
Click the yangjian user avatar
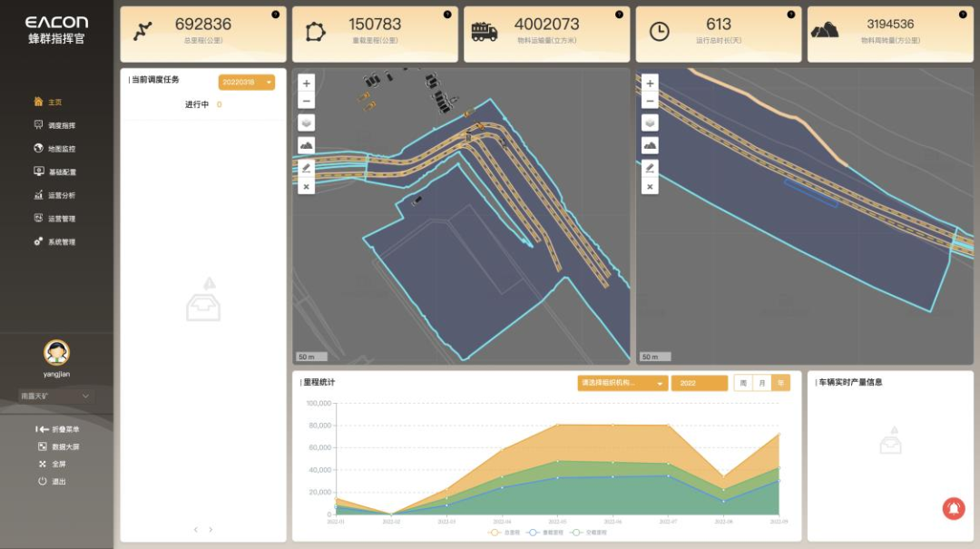coord(56,352)
